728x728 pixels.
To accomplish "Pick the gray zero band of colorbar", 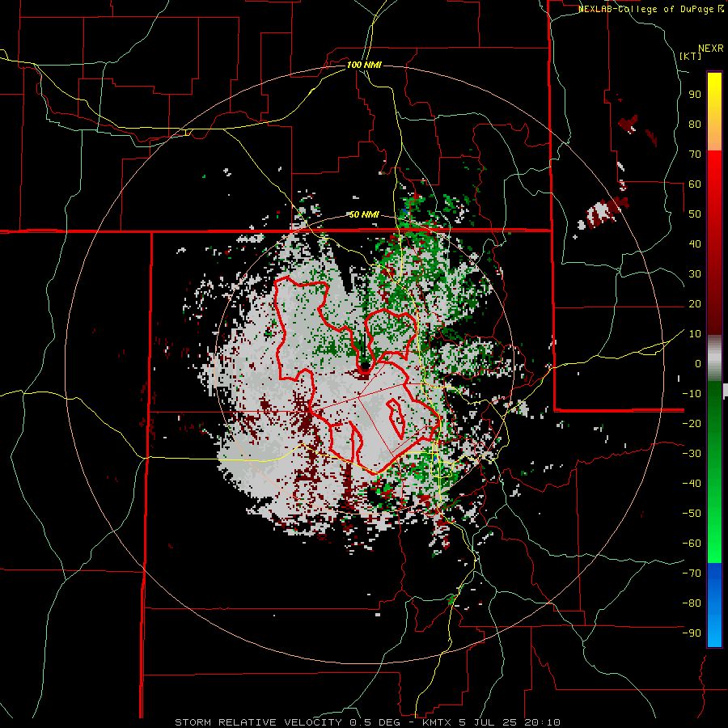I will [714, 358].
